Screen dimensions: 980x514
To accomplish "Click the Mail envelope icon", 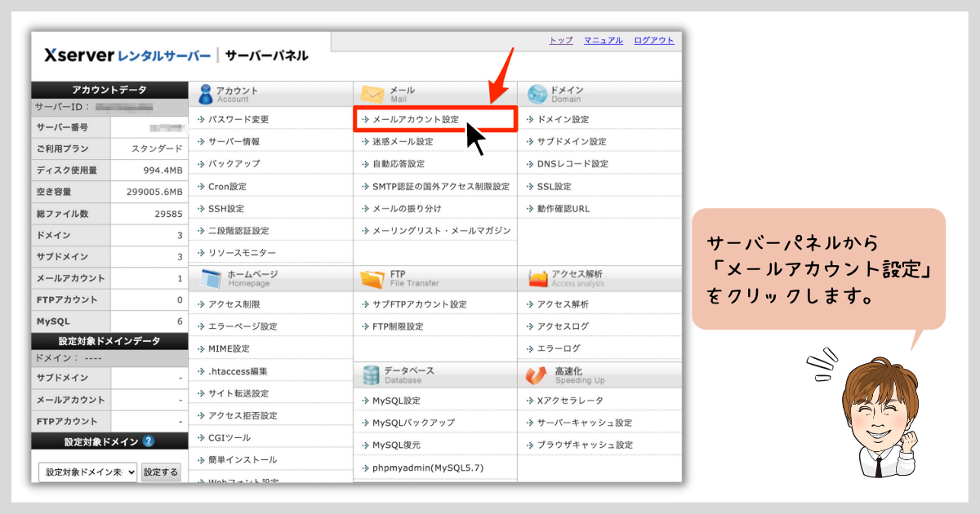I will (x=372, y=94).
